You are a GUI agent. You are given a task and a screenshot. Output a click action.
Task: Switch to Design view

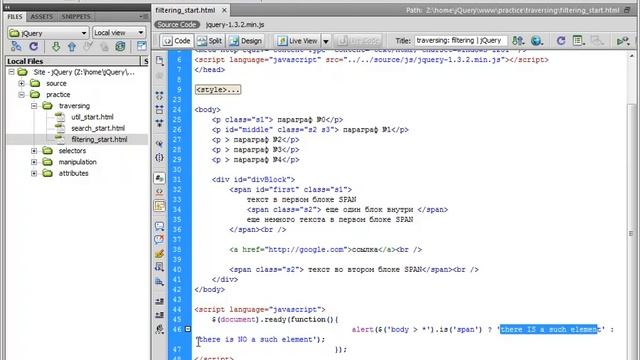coord(246,41)
